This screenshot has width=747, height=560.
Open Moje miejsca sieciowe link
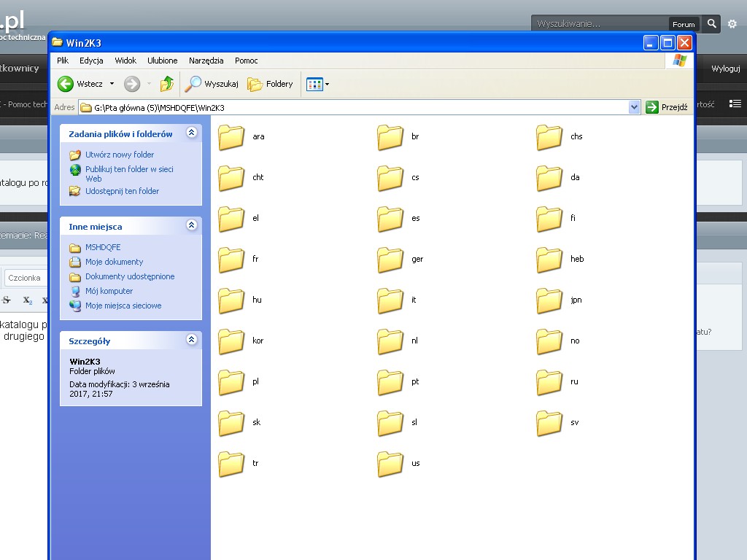pos(123,306)
